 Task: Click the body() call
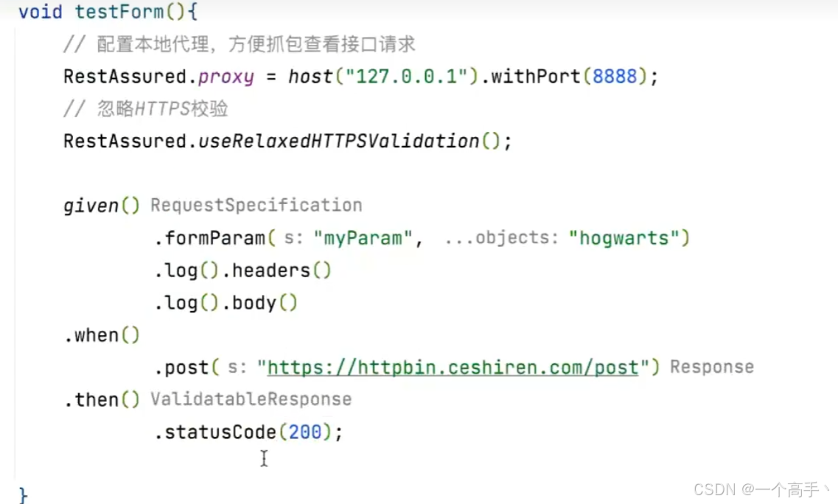(x=264, y=303)
